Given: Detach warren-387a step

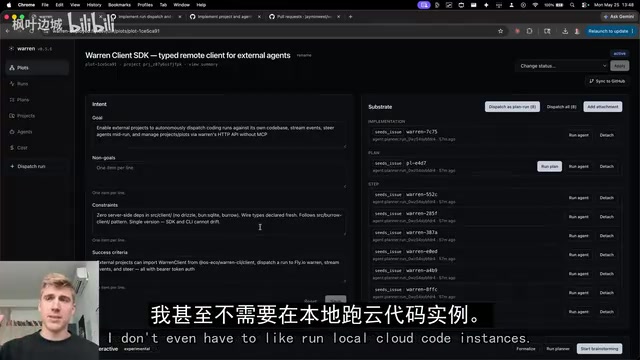Looking at the screenshot, I should tap(607, 236).
